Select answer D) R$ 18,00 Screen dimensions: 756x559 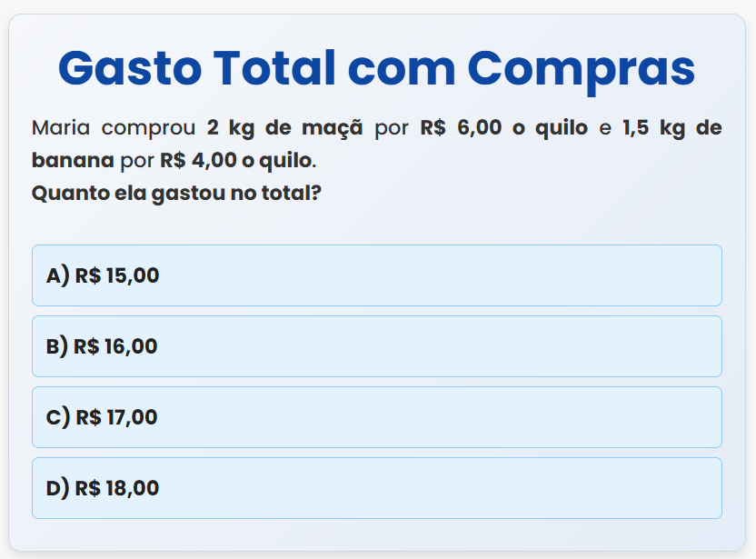[376, 488]
